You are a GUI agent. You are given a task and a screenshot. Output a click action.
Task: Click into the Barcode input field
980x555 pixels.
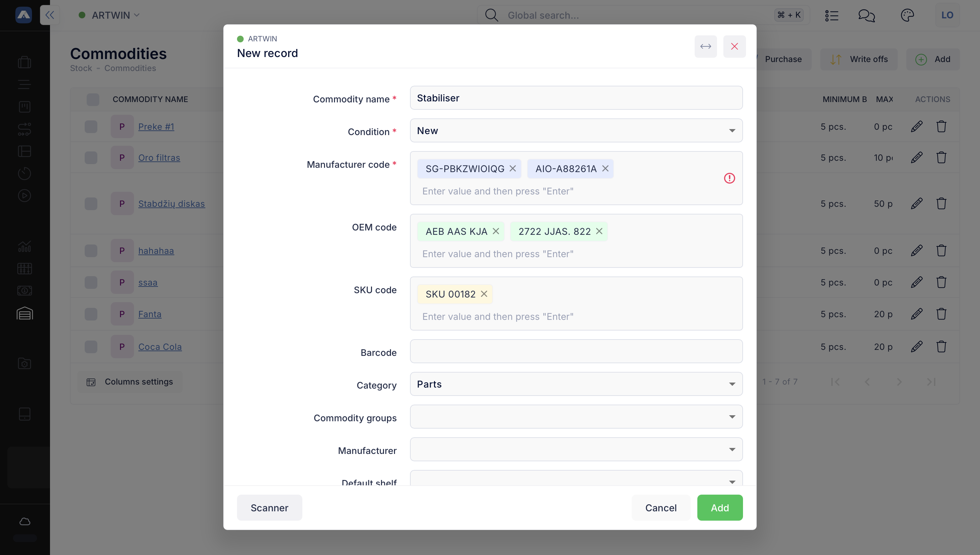click(576, 352)
